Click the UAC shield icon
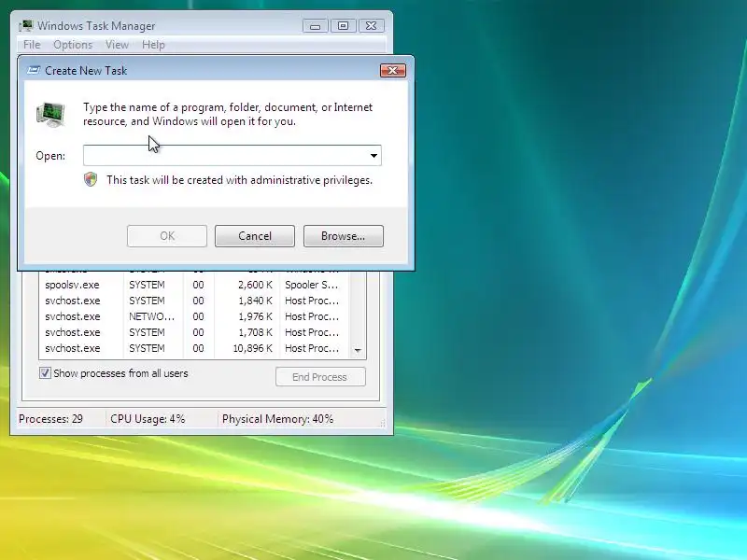 [x=91, y=179]
